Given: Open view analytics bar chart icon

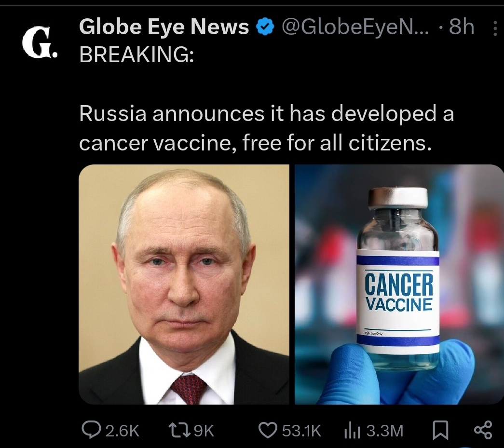Looking at the screenshot, I should tap(352, 430).
